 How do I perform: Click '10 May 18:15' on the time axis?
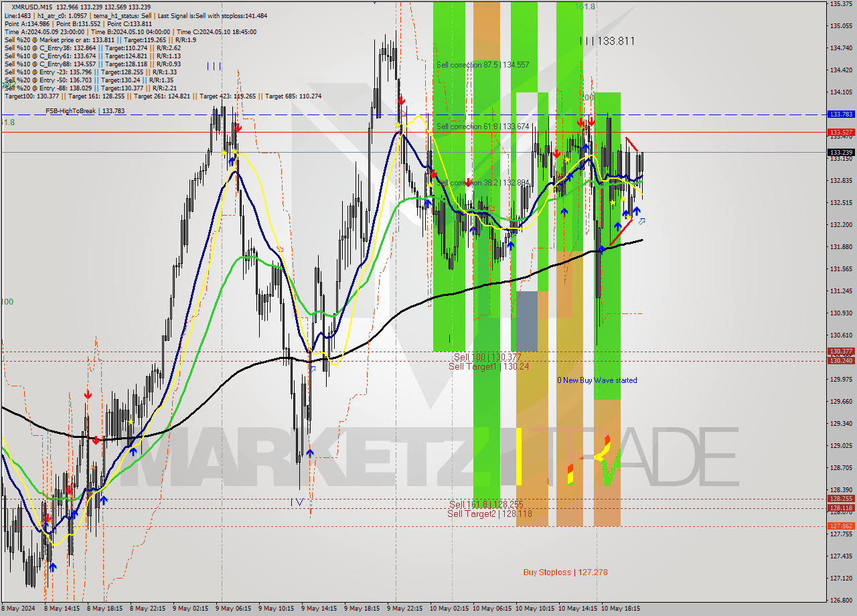(621, 609)
